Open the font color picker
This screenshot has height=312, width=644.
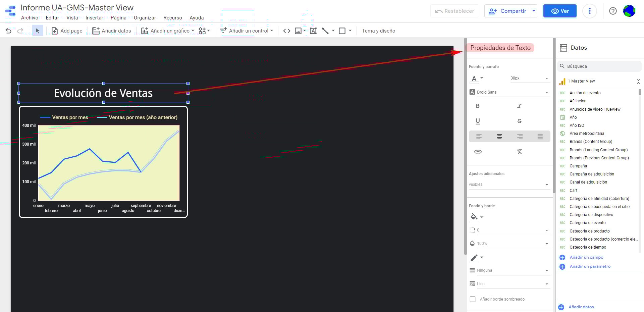pos(476,79)
